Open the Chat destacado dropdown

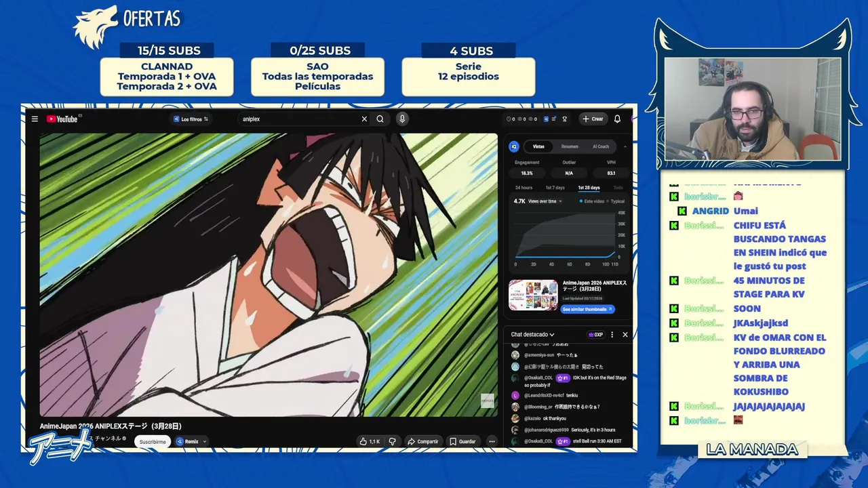point(532,334)
